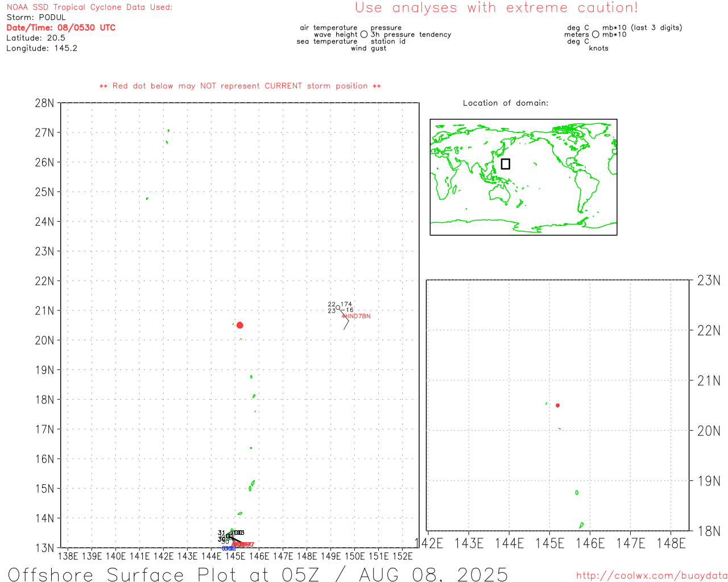Image resolution: width=728 pixels, height=582 pixels.
Task: Click the 174 pressure value by the station
Action: (346, 305)
